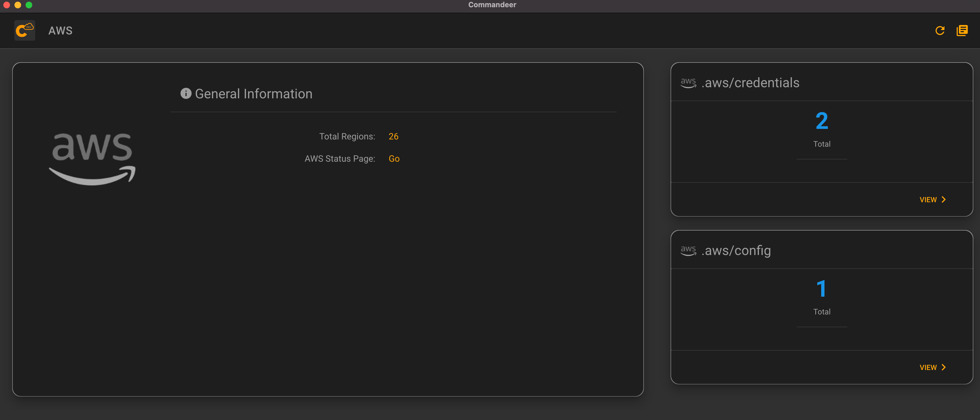Image resolution: width=980 pixels, height=420 pixels.
Task: Click the AWS Status Page label
Action: tap(340, 159)
